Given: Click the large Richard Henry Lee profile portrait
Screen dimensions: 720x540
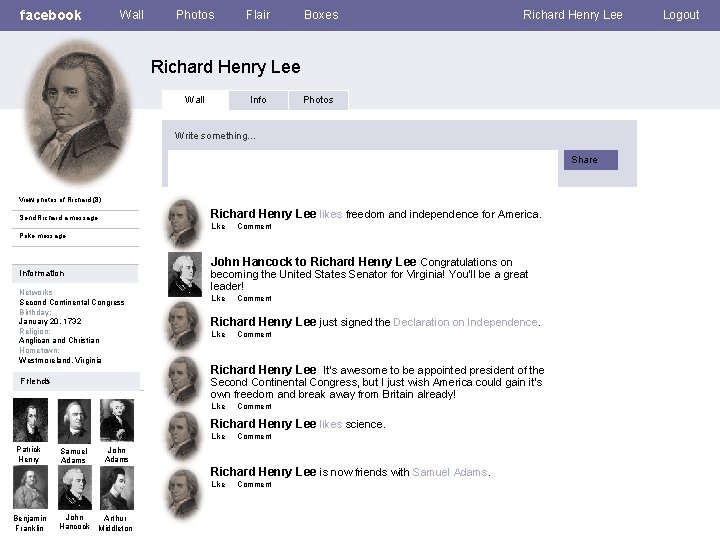Looking at the screenshot, I should [79, 112].
